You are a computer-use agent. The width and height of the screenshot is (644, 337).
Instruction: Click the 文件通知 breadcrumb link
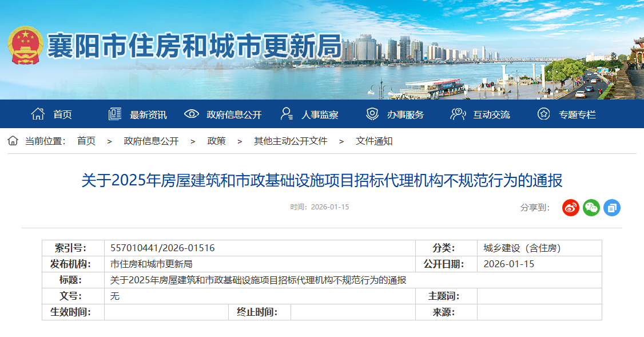pos(374,141)
